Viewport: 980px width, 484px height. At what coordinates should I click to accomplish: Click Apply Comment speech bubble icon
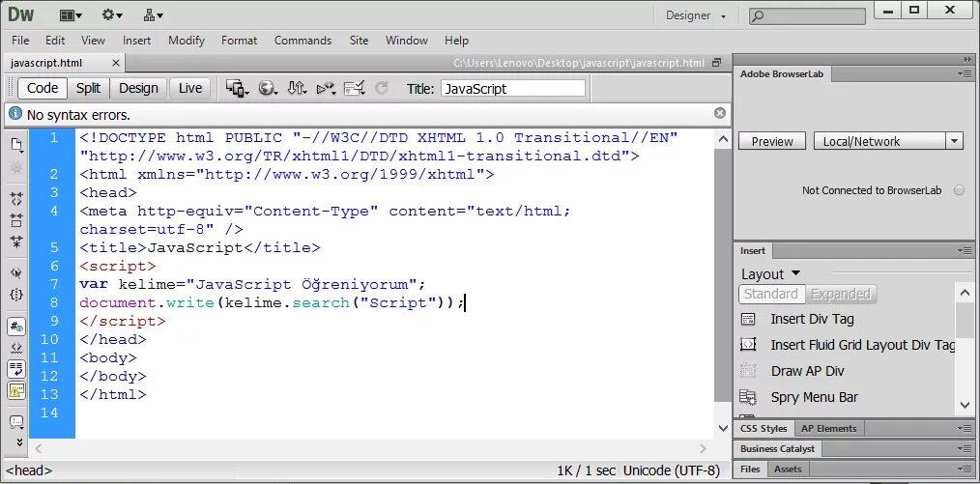tap(16, 421)
